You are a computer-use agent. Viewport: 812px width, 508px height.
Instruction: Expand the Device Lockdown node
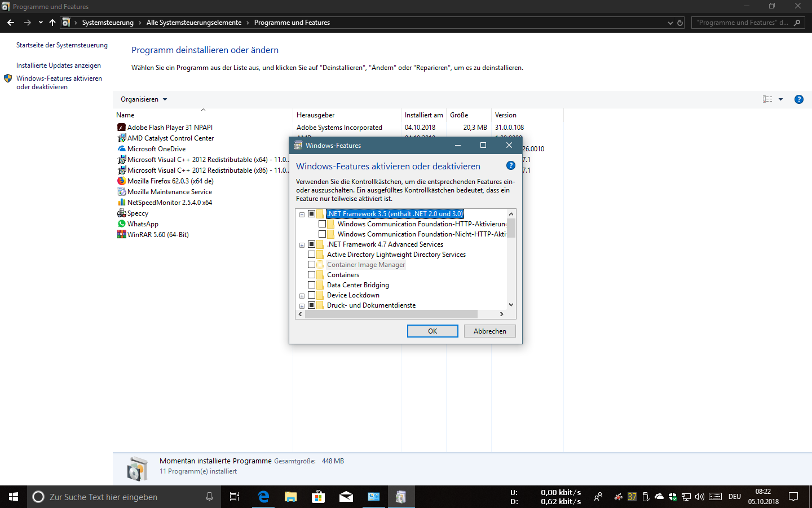[x=302, y=296]
